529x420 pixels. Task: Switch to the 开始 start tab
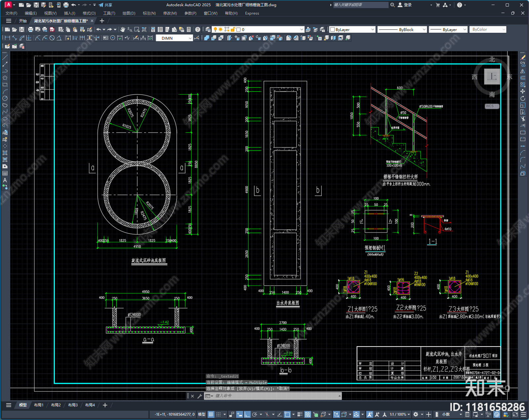pyautogui.click(x=23, y=21)
